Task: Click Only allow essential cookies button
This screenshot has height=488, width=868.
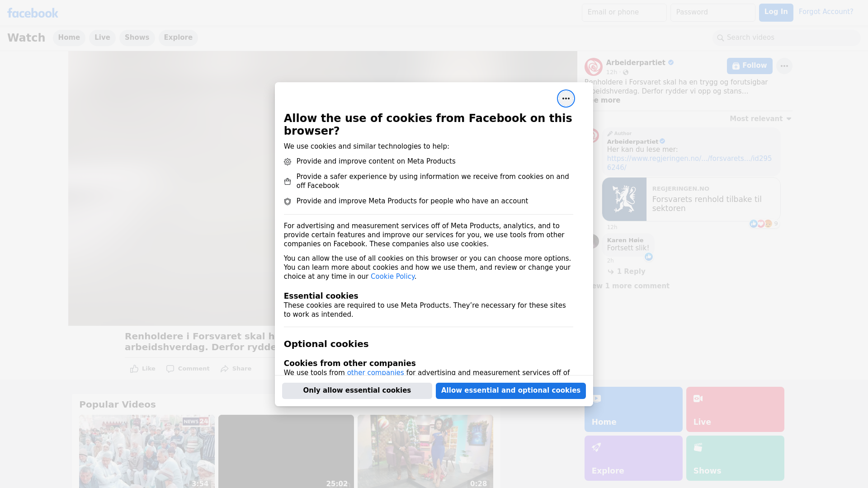Action: (x=357, y=390)
